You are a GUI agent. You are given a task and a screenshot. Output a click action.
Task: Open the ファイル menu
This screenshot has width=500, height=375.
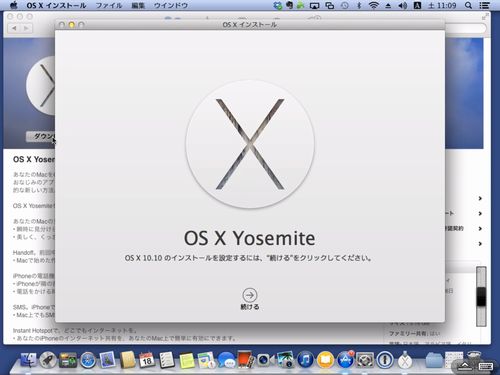[109, 5]
